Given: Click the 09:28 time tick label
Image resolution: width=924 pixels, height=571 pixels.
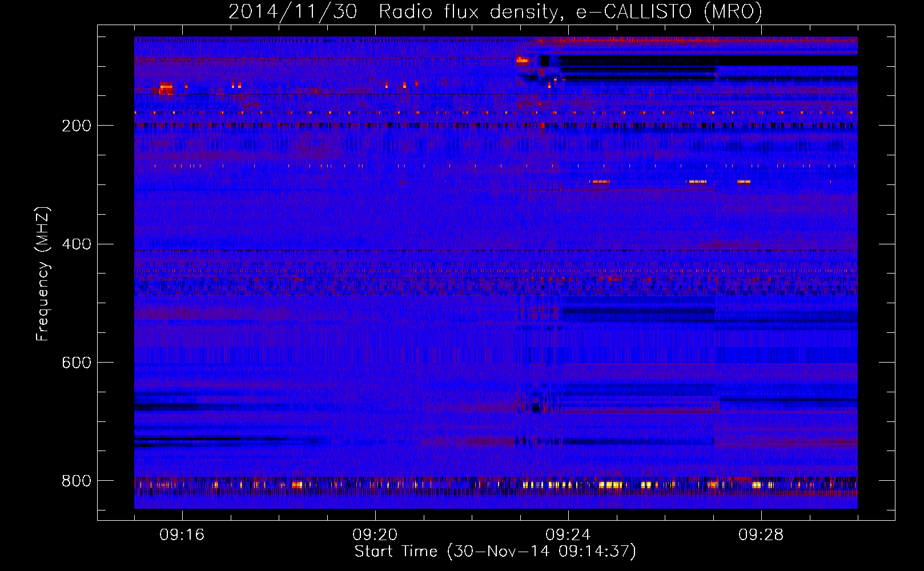Looking at the screenshot, I should pyautogui.click(x=761, y=535).
